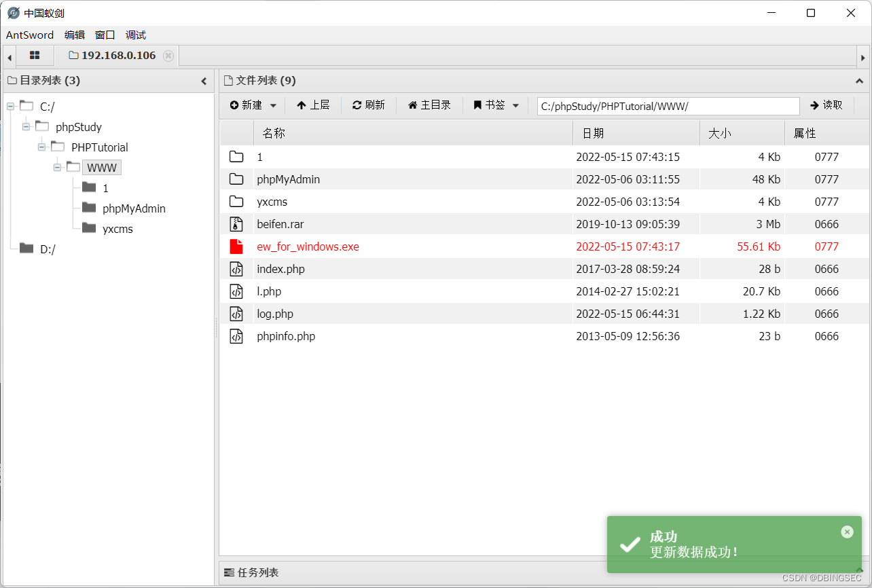Select the index.php file name
The width and height of the screenshot is (872, 588).
(x=280, y=269)
